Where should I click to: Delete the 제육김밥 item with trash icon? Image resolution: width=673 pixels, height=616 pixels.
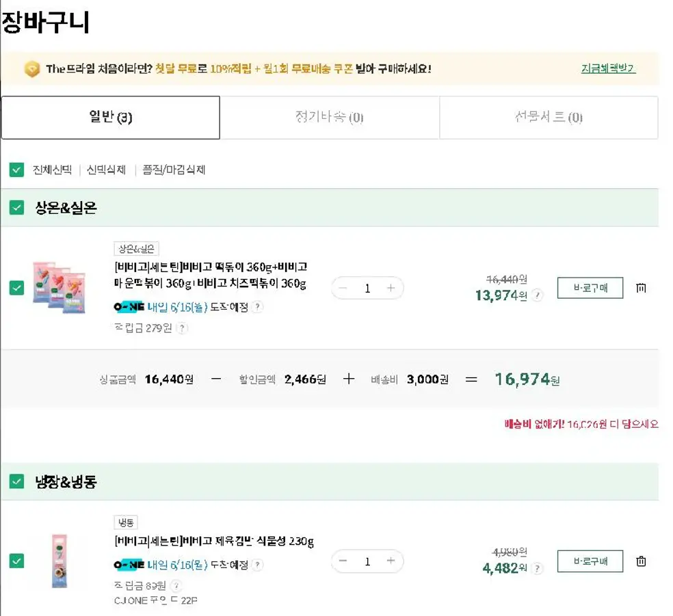tap(641, 561)
